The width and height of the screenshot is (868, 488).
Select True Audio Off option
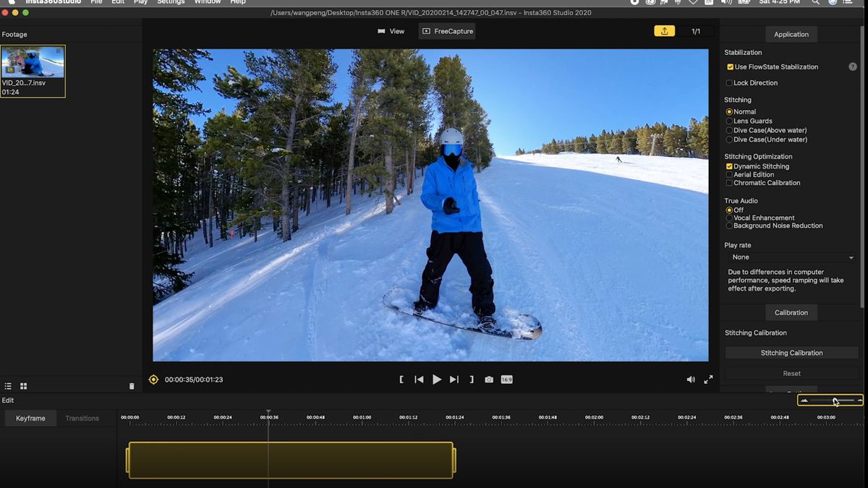click(729, 210)
